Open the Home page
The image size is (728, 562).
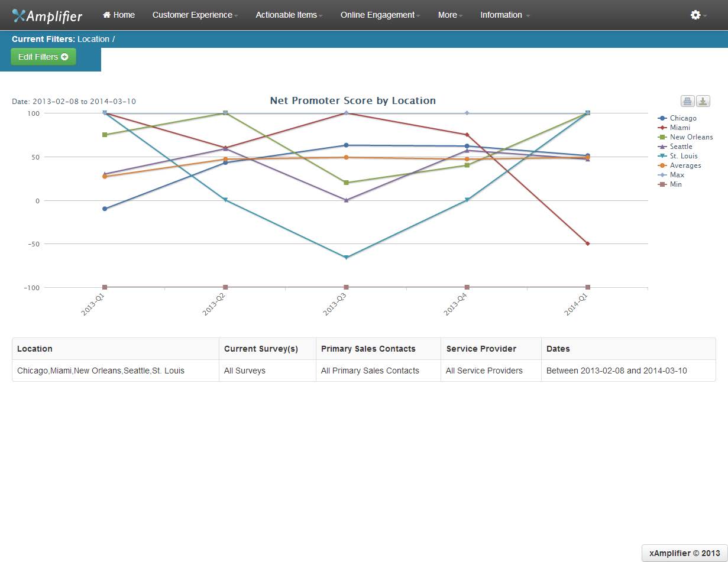[x=119, y=15]
